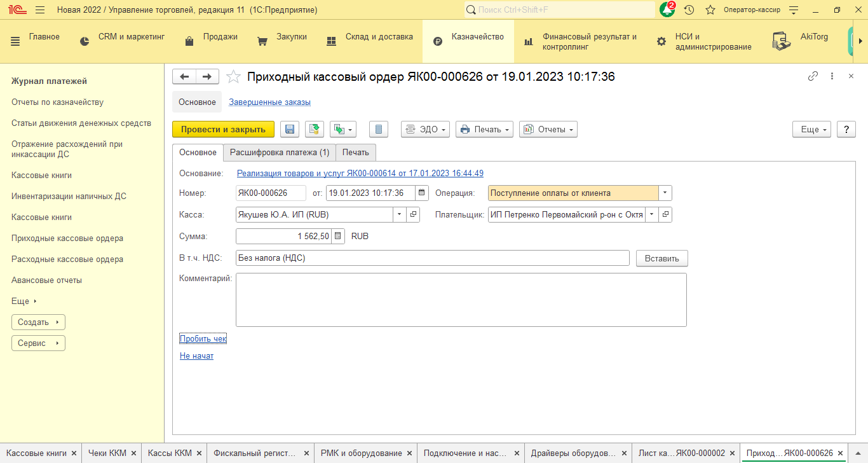This screenshot has height=463, width=868.
Task: Click the get link chain icon
Action: [x=813, y=76]
